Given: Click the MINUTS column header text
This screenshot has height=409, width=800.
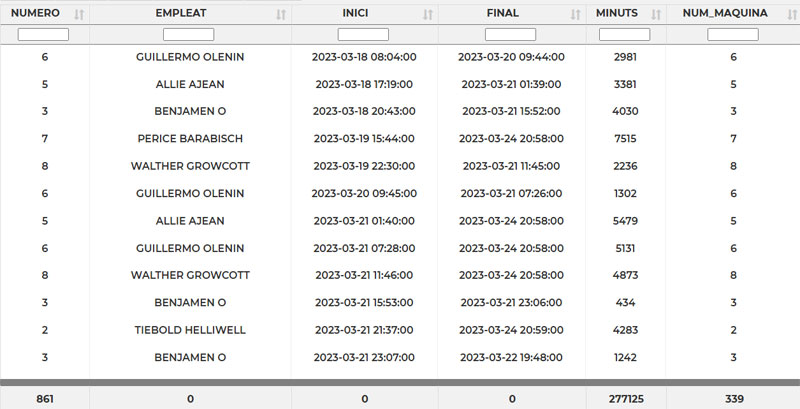Looking at the screenshot, I should (x=618, y=14).
